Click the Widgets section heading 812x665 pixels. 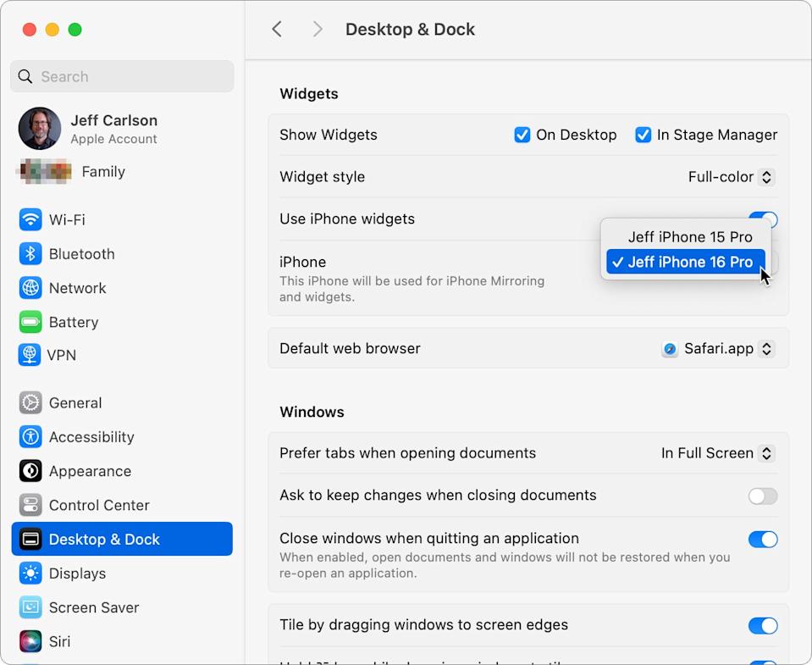309,94
